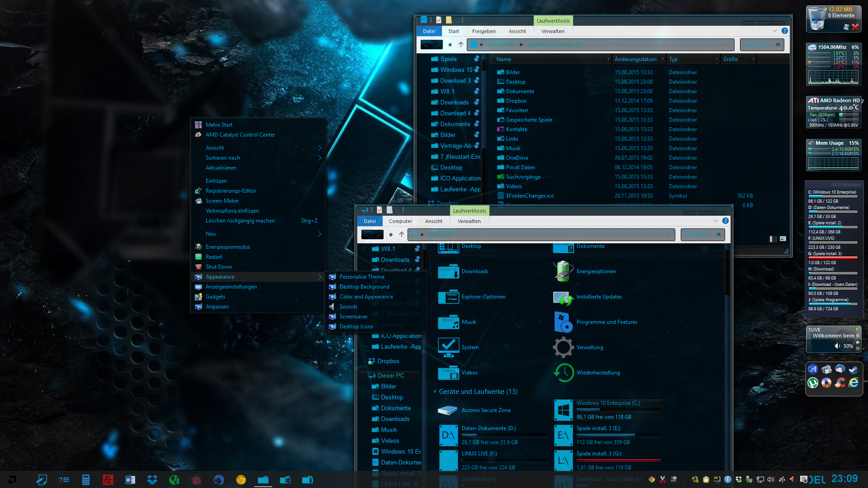Mute the 1LIVE radio gadget speaker

tap(837, 346)
